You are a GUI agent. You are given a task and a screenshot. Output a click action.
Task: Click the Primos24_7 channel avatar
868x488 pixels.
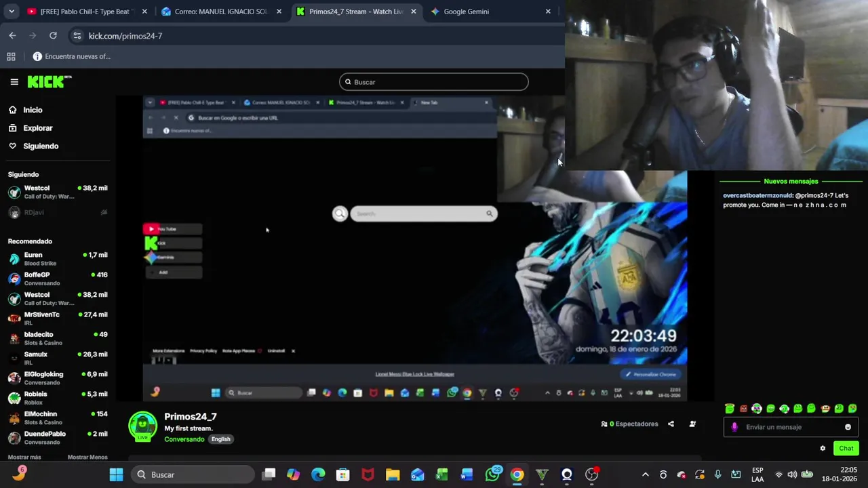point(142,426)
